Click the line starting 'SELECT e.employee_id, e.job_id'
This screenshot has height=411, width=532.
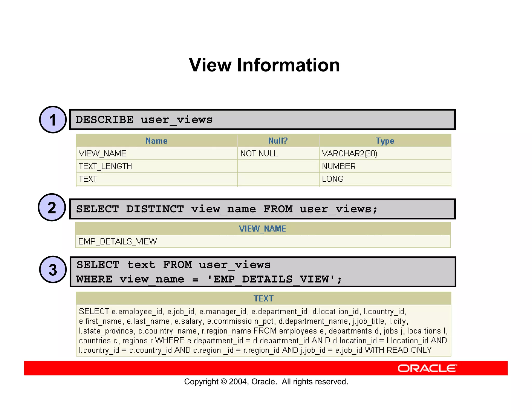(x=243, y=311)
